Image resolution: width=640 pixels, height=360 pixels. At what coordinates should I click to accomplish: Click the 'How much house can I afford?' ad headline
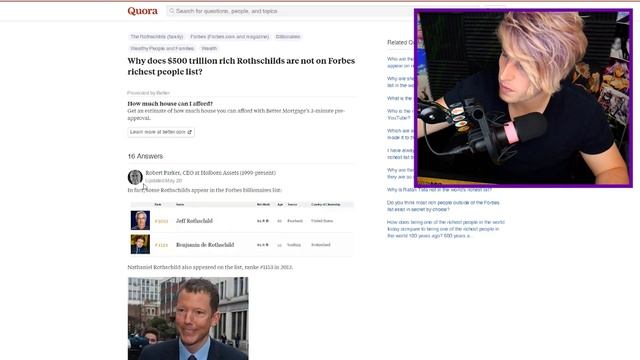pyautogui.click(x=170, y=104)
